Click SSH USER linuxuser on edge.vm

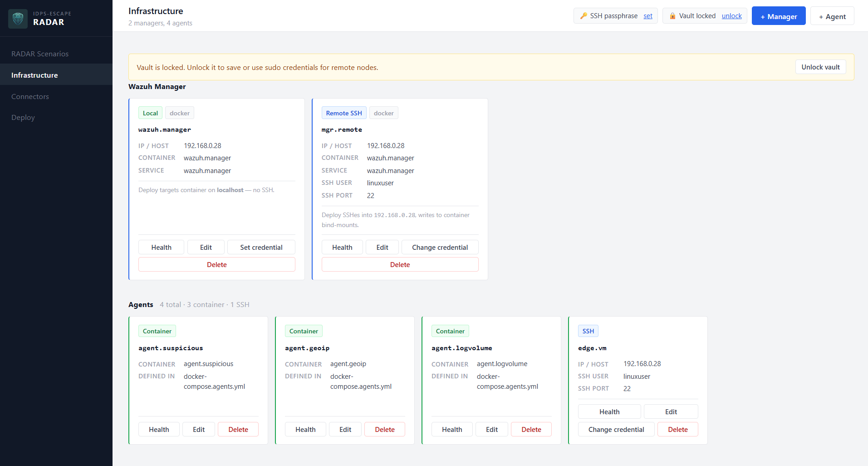(x=637, y=376)
